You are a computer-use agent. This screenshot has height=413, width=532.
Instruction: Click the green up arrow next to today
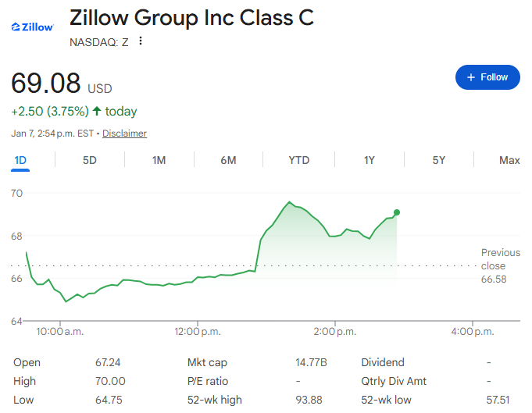(97, 111)
